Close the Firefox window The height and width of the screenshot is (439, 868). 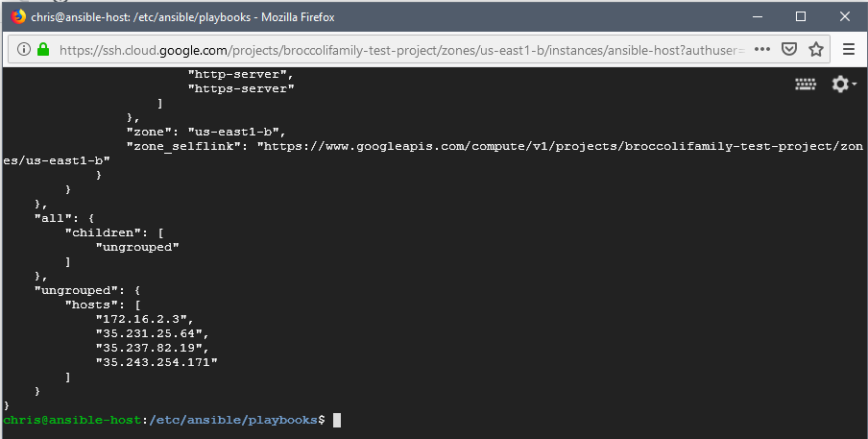coord(844,16)
